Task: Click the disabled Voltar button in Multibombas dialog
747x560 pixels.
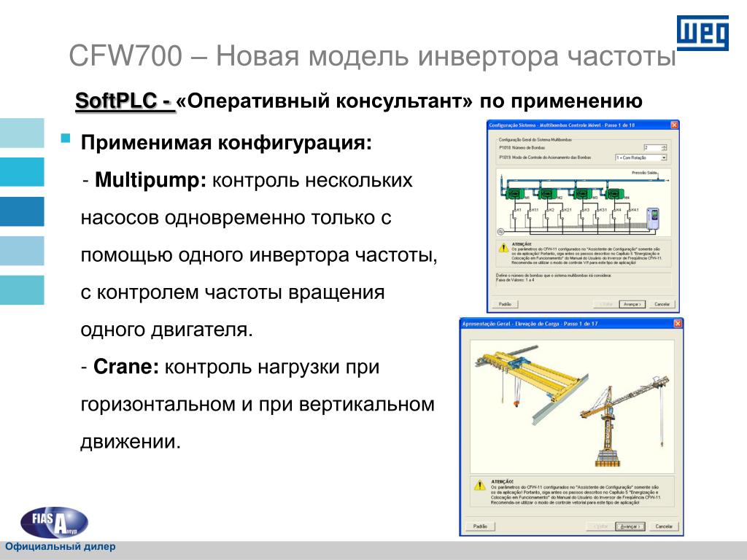Action: tap(606, 304)
